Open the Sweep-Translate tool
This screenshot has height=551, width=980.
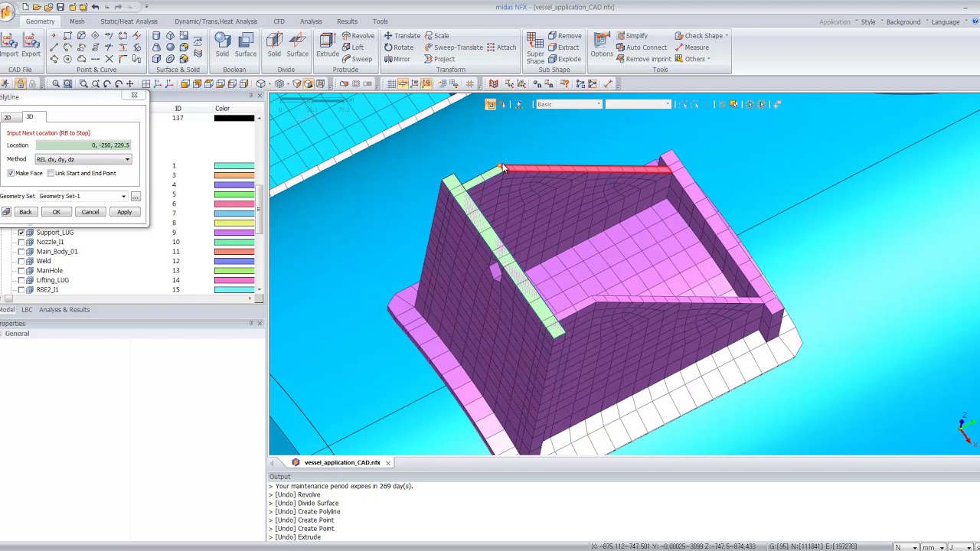tap(452, 47)
